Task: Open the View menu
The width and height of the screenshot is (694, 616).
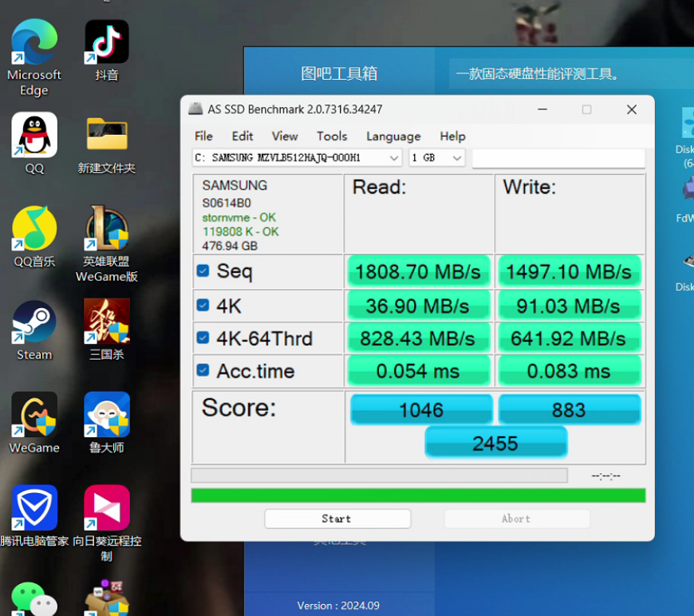Action: coord(285,136)
